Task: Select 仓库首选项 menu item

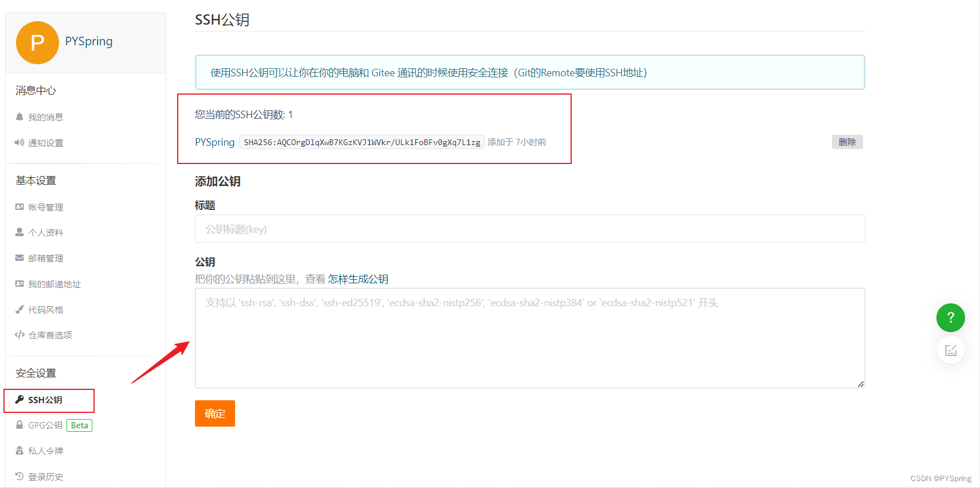Action: coord(50,335)
